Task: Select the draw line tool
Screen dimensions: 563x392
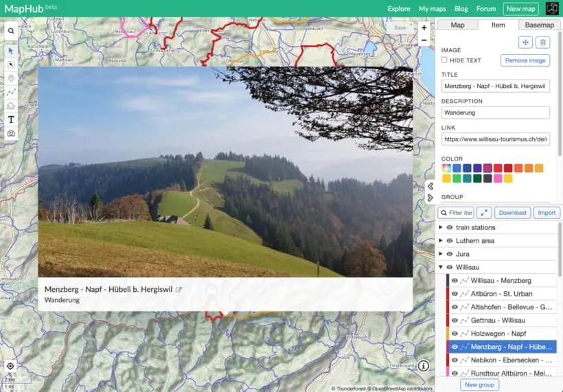Action: [11, 92]
